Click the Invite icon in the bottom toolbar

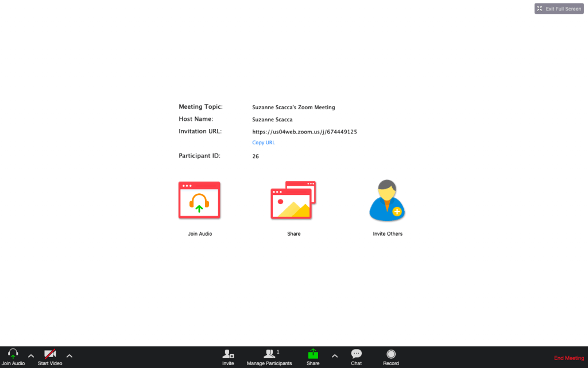[228, 355]
